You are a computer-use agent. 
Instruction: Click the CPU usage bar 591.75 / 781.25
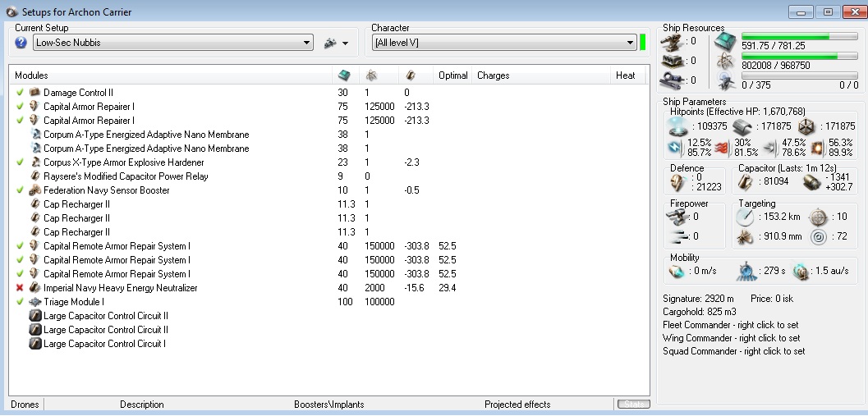point(800,36)
